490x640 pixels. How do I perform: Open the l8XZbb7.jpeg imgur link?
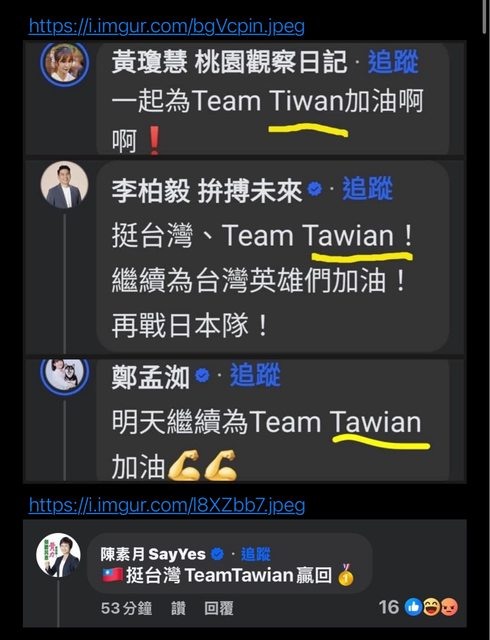click(167, 505)
